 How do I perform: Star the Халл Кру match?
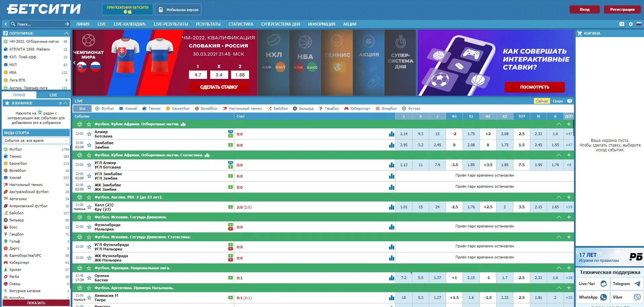[x=89, y=207]
